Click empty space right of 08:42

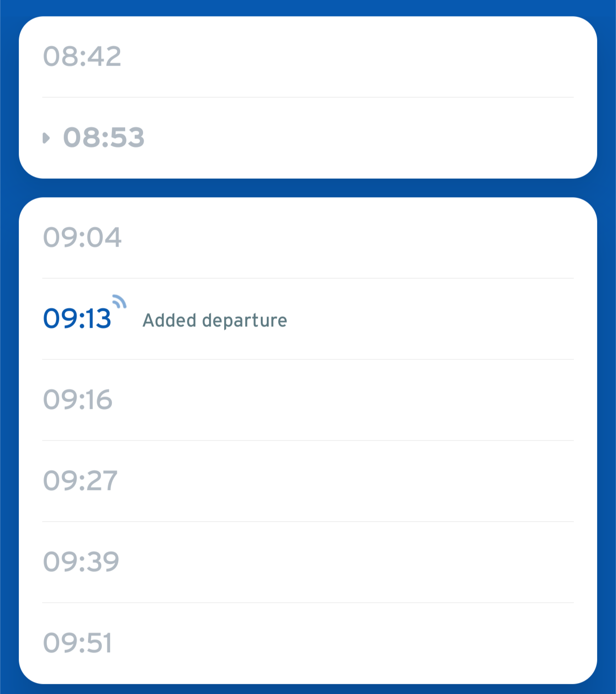pyautogui.click(x=348, y=56)
